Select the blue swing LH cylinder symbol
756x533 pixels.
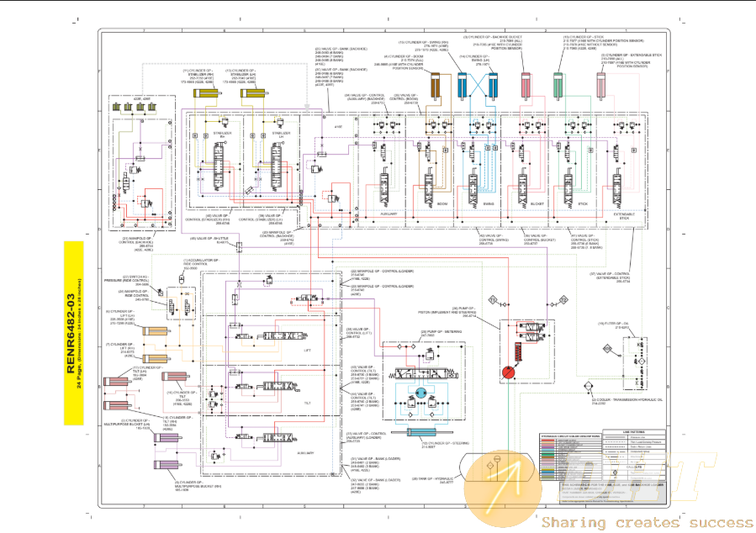point(493,87)
